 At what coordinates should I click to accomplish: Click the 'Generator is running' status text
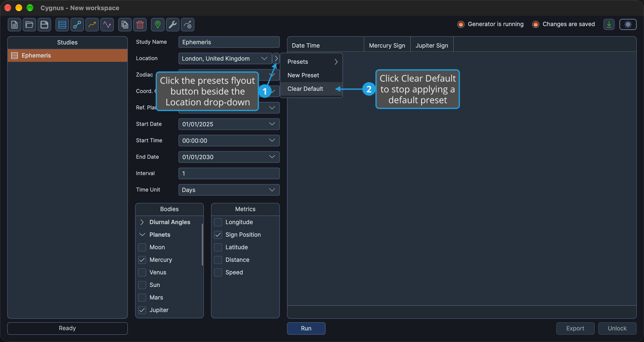click(x=495, y=24)
